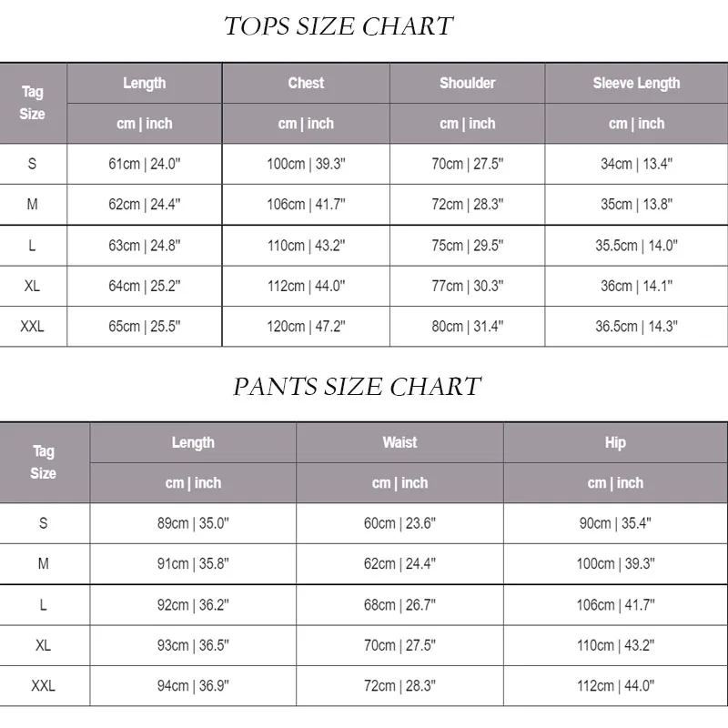Click the Tag Size header in pants chart
The width and height of the screenshot is (728, 728).
(x=43, y=462)
